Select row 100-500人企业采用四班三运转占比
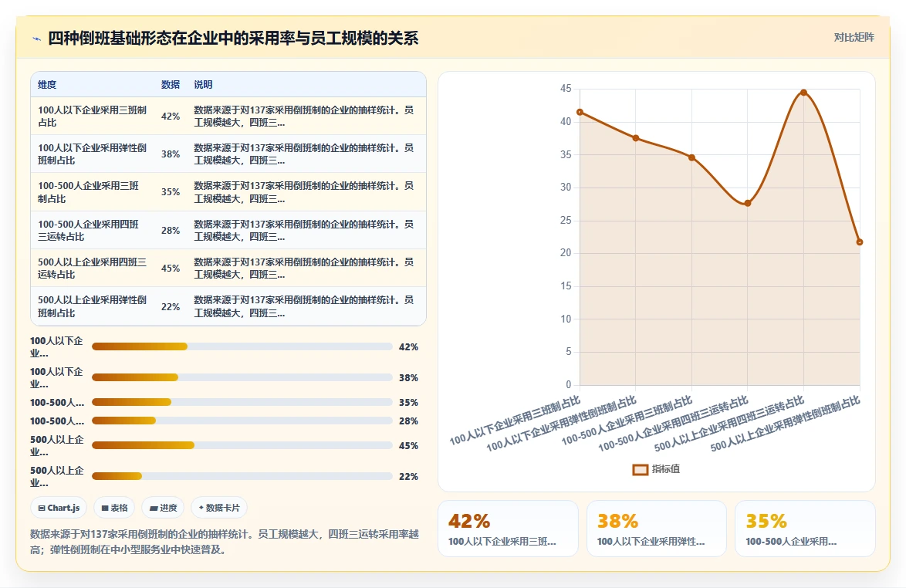 (x=228, y=231)
